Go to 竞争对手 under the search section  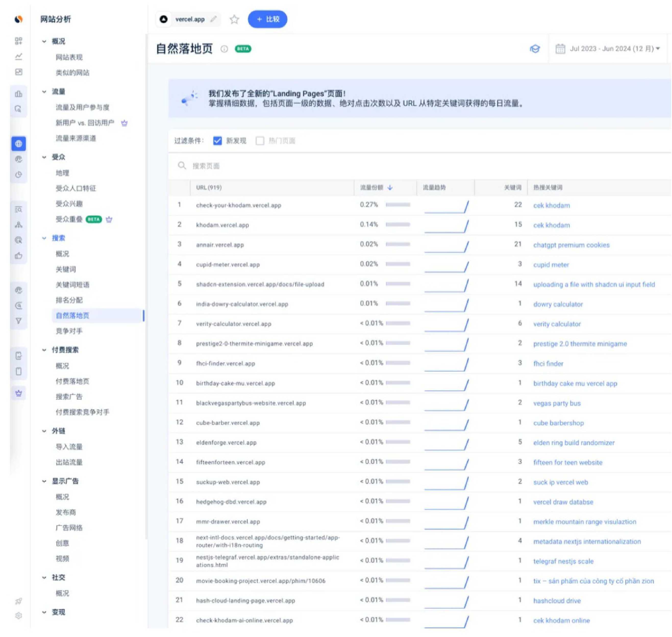(69, 331)
